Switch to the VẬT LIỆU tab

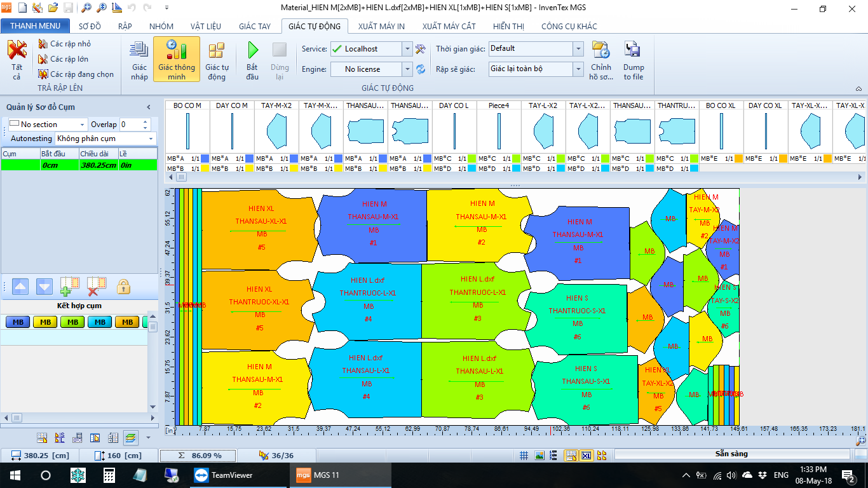[x=206, y=26]
